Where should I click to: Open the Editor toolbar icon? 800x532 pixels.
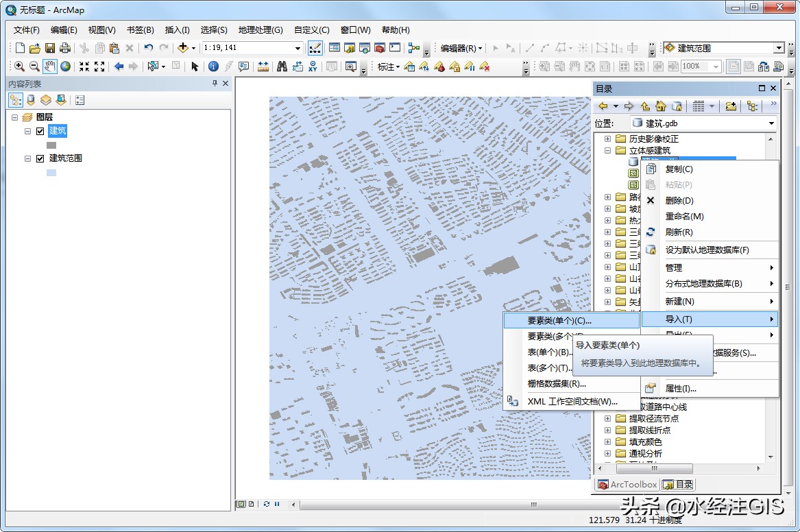click(315, 48)
